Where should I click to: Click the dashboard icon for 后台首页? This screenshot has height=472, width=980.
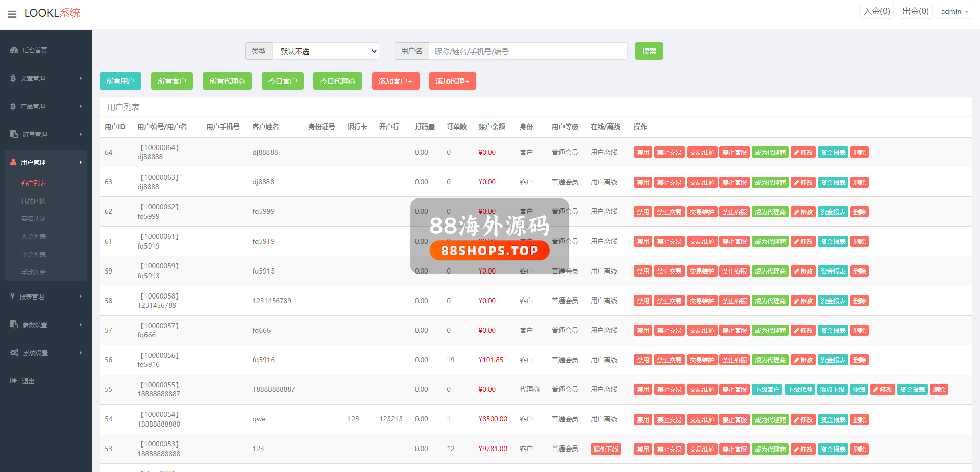pyautogui.click(x=14, y=50)
